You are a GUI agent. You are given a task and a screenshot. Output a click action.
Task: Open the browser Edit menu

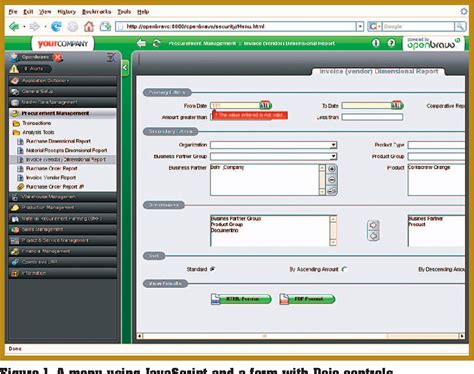(x=28, y=12)
